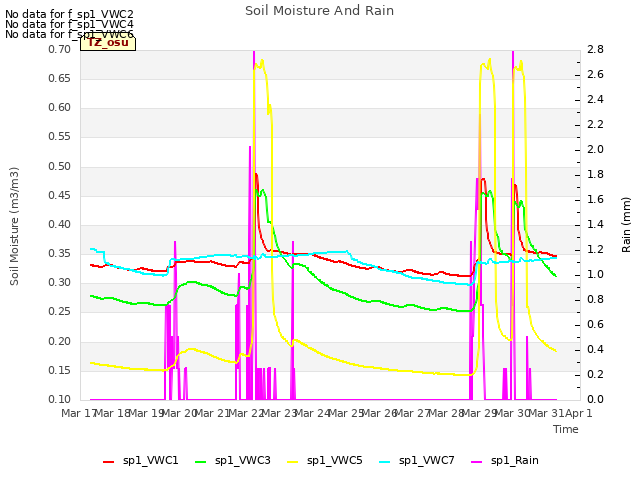Click the 1.4 rain axis tick label
The height and width of the screenshot is (480, 640).
pos(595,224)
